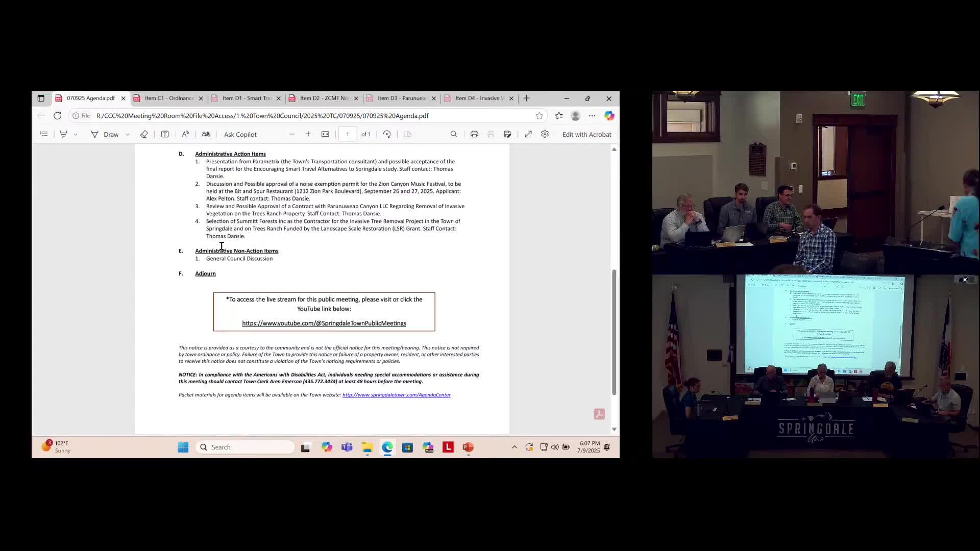
Task: Switch to Item D4 - Invasive tab
Action: [x=479, y=98]
